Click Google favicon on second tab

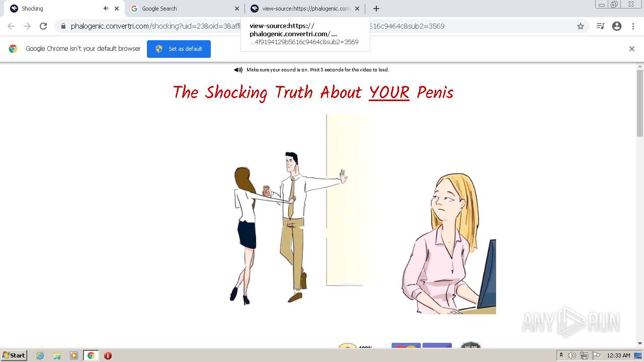[x=134, y=9]
